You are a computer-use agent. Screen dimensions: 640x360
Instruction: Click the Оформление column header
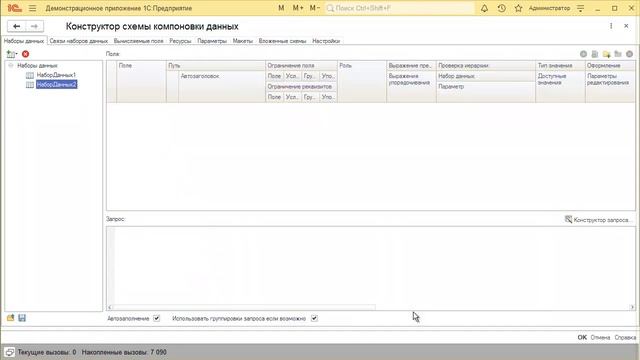click(x=610, y=66)
